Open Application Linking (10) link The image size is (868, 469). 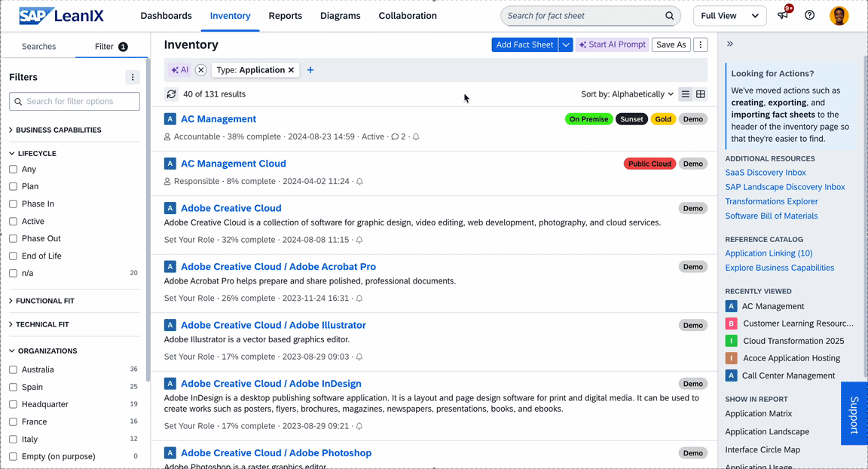[769, 253]
